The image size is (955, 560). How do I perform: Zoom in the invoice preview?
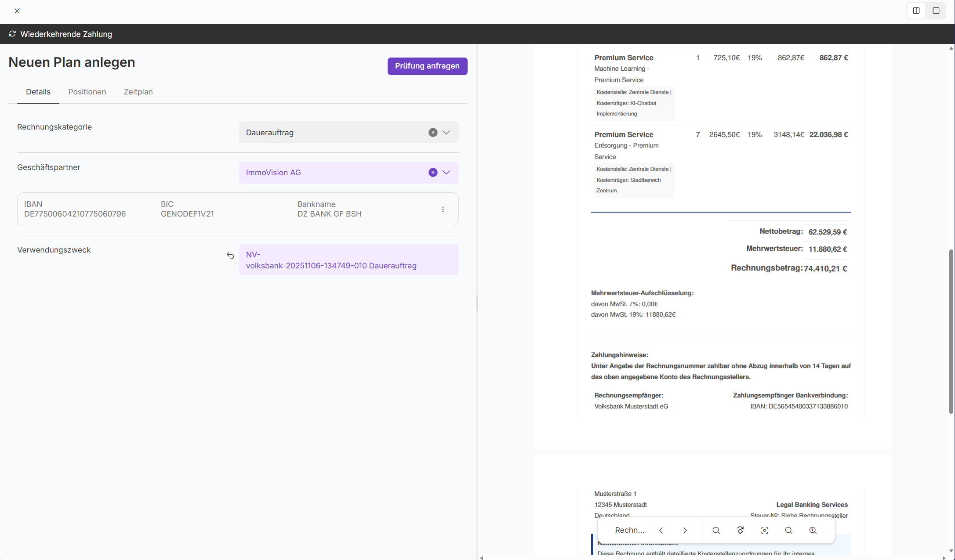[813, 530]
